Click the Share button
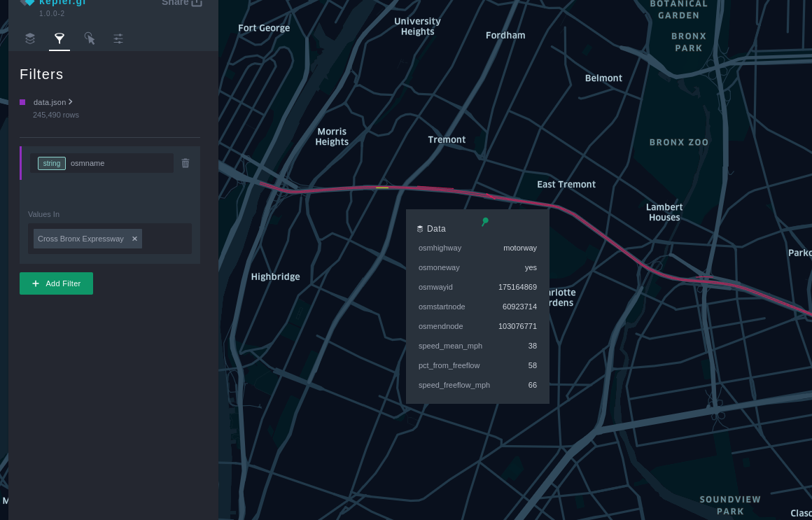812x520 pixels. coord(182,3)
